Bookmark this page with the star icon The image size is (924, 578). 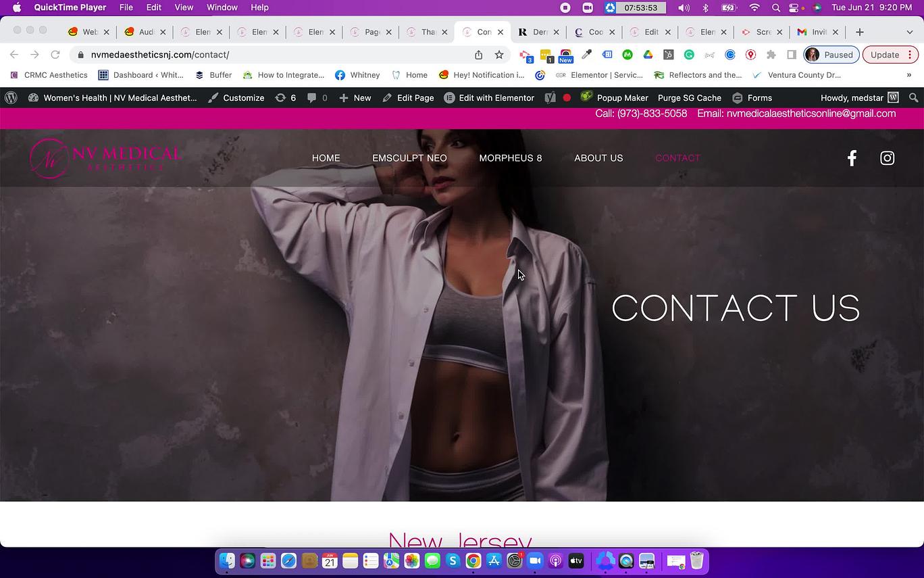499,55
